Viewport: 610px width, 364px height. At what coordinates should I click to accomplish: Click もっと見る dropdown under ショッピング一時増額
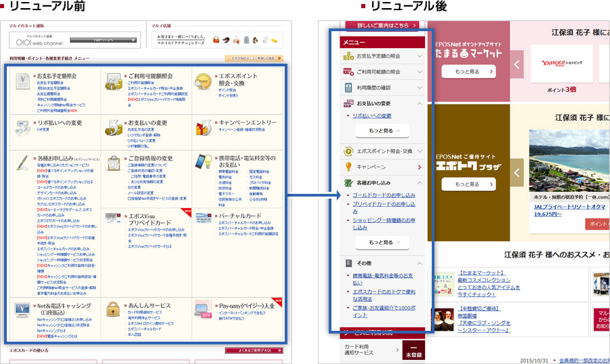click(x=382, y=242)
